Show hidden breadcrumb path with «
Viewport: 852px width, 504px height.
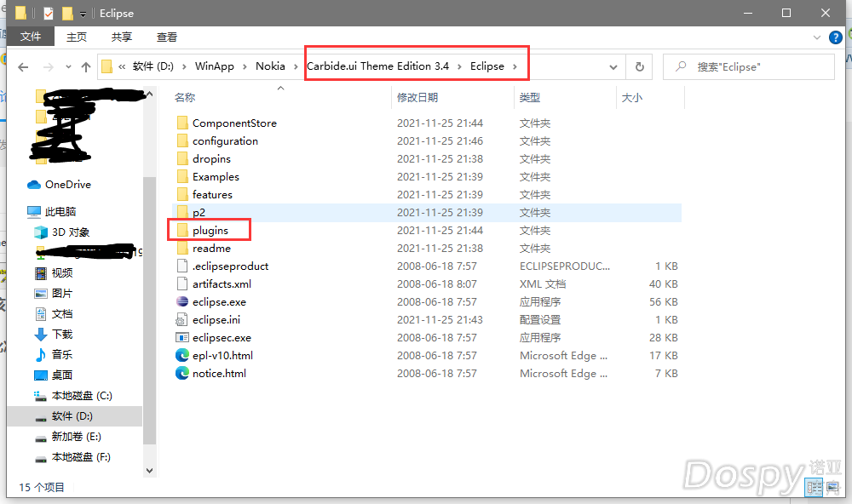click(x=122, y=66)
